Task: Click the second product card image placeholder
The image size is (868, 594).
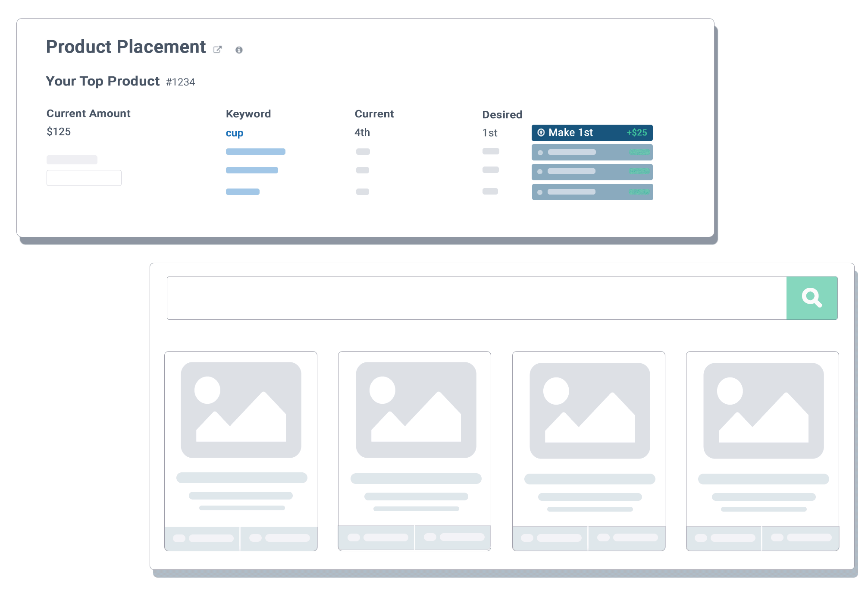Action: click(416, 410)
